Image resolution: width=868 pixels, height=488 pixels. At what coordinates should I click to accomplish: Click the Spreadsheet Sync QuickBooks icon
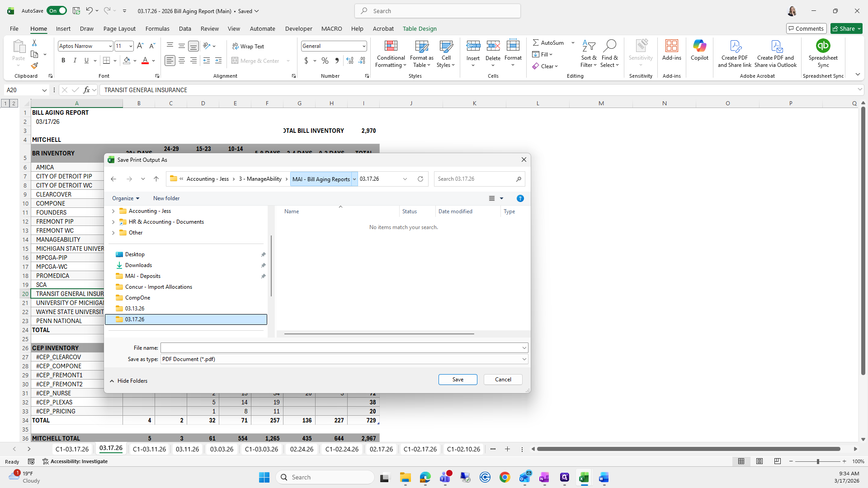coord(823,46)
